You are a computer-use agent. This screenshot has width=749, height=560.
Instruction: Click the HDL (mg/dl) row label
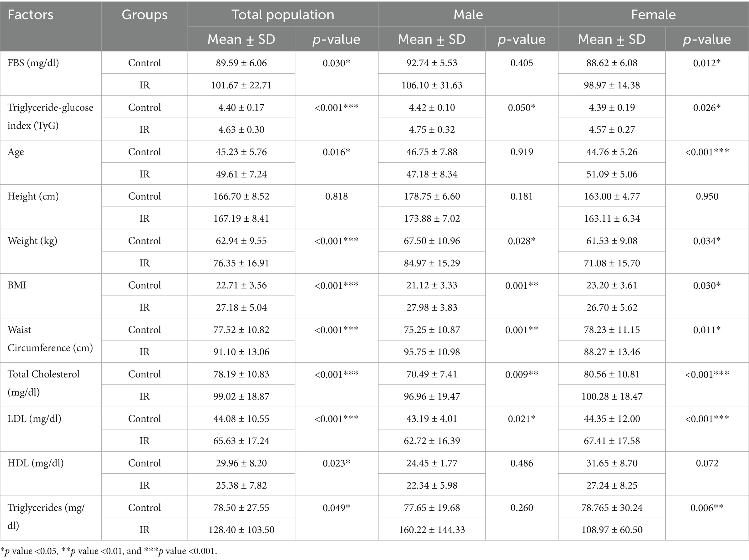35,463
